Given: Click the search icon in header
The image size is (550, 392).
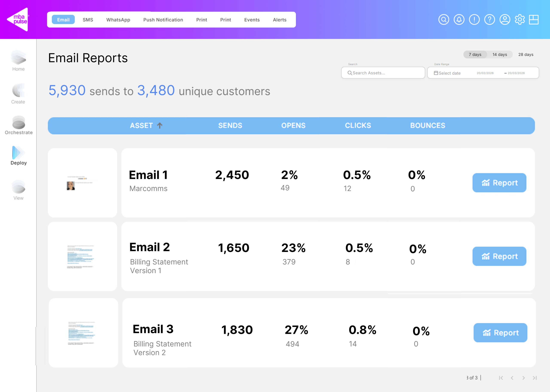Looking at the screenshot, I should [x=443, y=20].
